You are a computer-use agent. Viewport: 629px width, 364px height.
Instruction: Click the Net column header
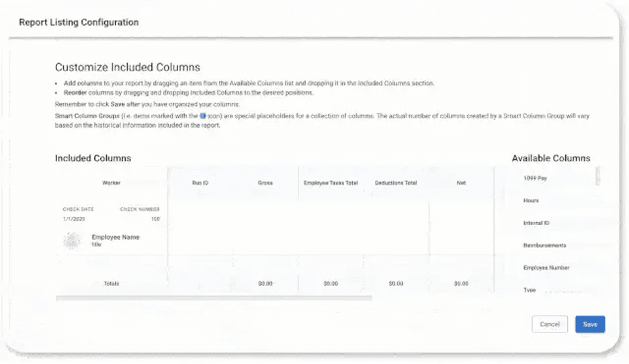461,183
